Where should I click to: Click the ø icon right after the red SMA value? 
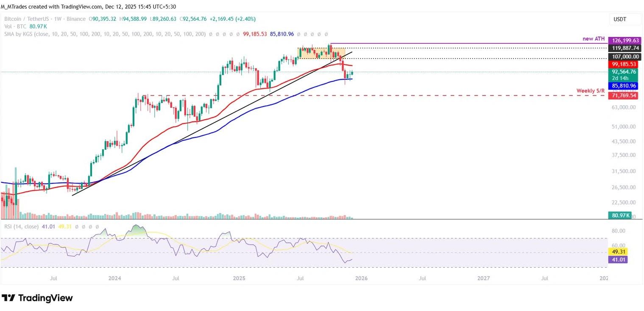tap(298, 34)
